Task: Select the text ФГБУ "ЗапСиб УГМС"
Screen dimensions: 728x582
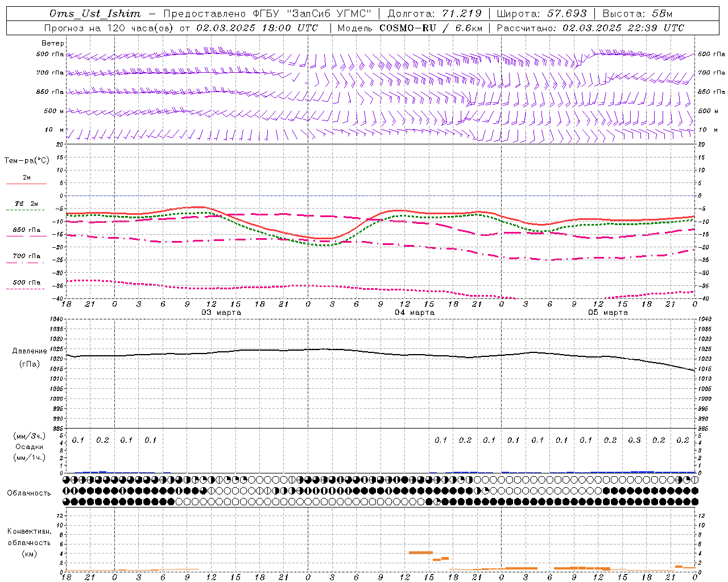Action: tap(312, 14)
